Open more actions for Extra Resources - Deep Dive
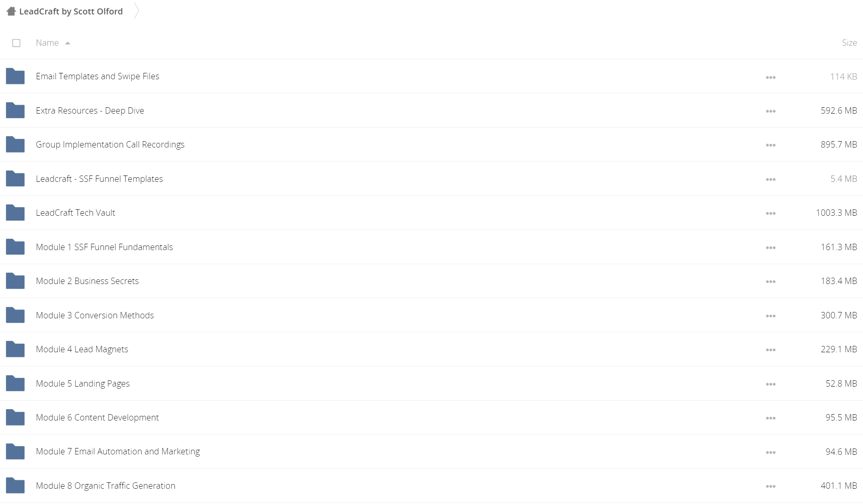 pos(771,111)
